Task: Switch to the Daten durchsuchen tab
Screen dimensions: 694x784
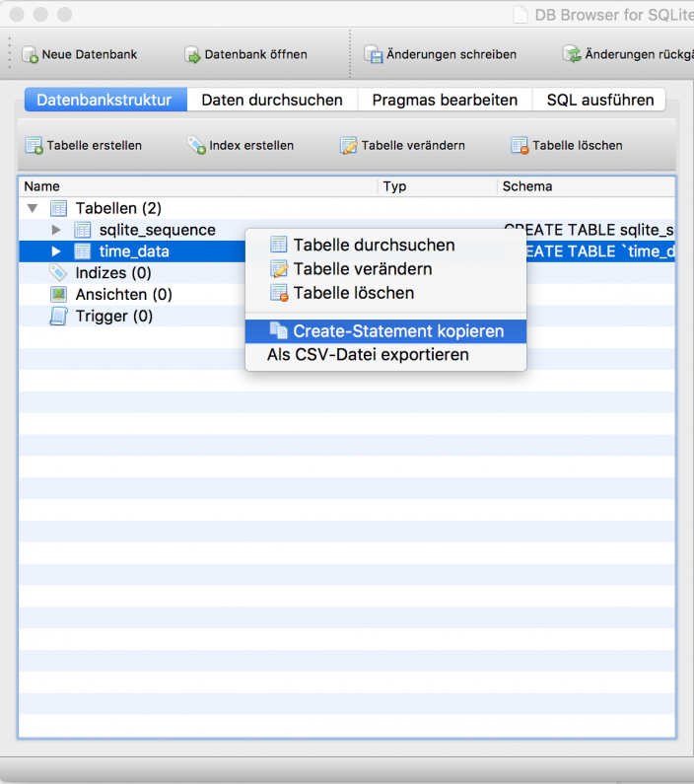Action: (272, 100)
